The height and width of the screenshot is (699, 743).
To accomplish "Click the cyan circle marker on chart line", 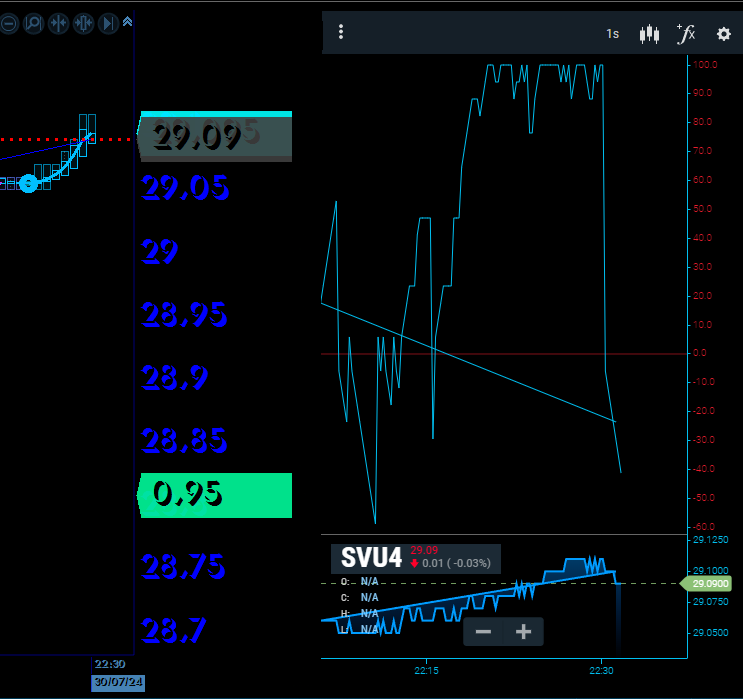I will [28, 183].
